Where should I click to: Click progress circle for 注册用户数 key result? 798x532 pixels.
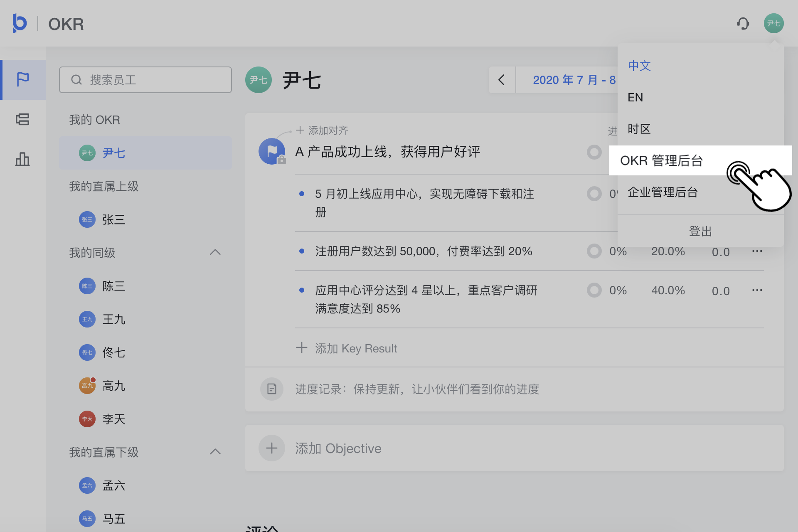pos(594,251)
